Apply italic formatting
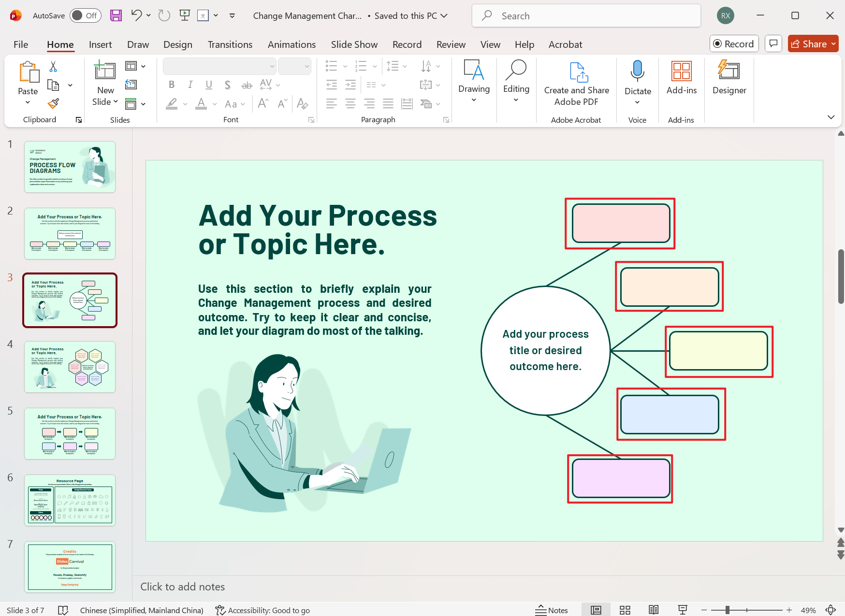This screenshot has width=845, height=616. (190, 85)
